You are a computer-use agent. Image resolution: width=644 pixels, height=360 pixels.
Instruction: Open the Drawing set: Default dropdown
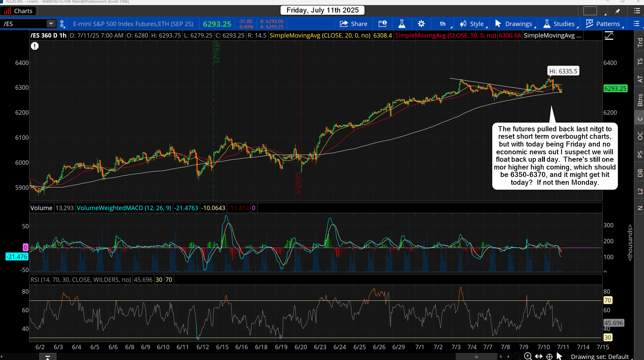tap(602, 357)
